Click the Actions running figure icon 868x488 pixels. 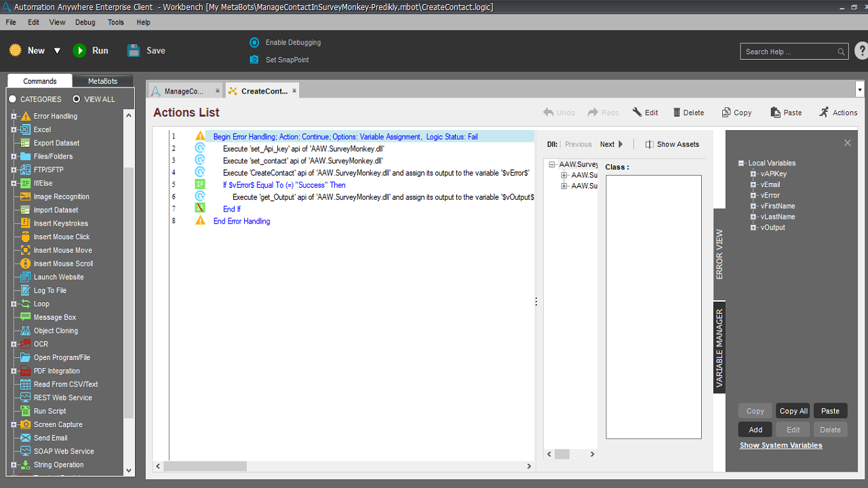coord(824,113)
